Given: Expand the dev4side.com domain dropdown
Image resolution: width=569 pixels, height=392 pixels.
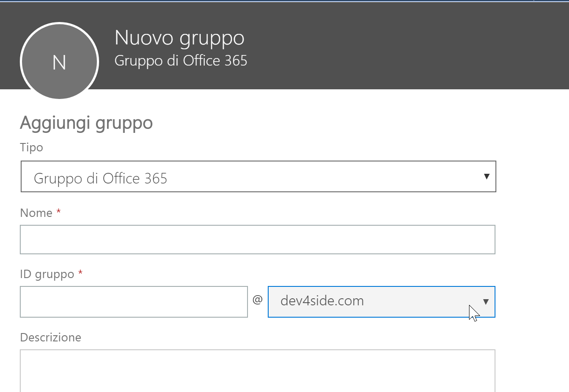Looking at the screenshot, I should 381,302.
